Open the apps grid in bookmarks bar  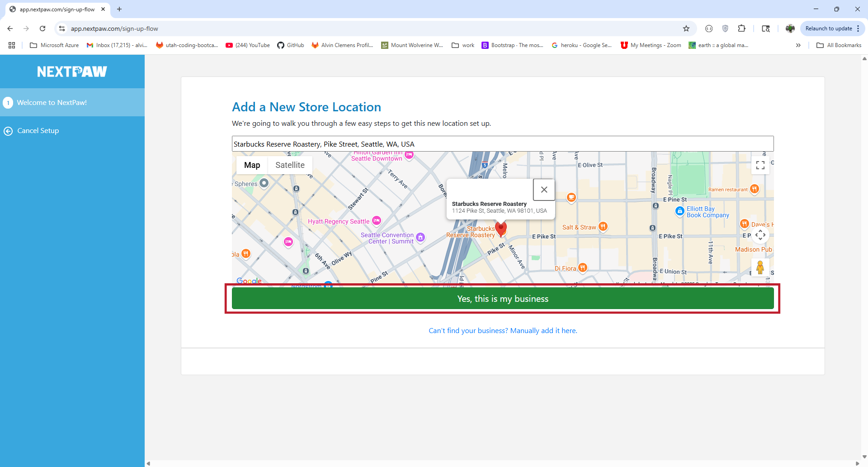(12, 45)
